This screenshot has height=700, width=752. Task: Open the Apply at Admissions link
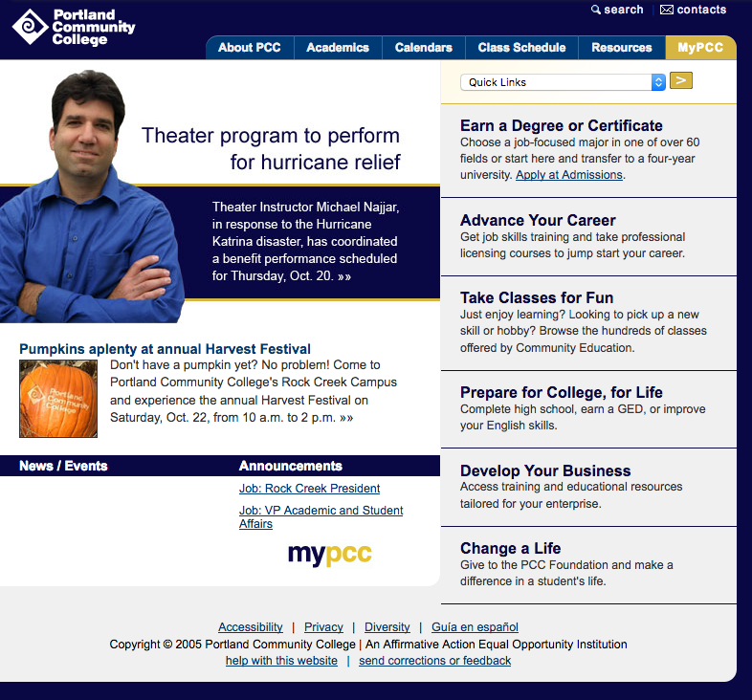coord(569,175)
